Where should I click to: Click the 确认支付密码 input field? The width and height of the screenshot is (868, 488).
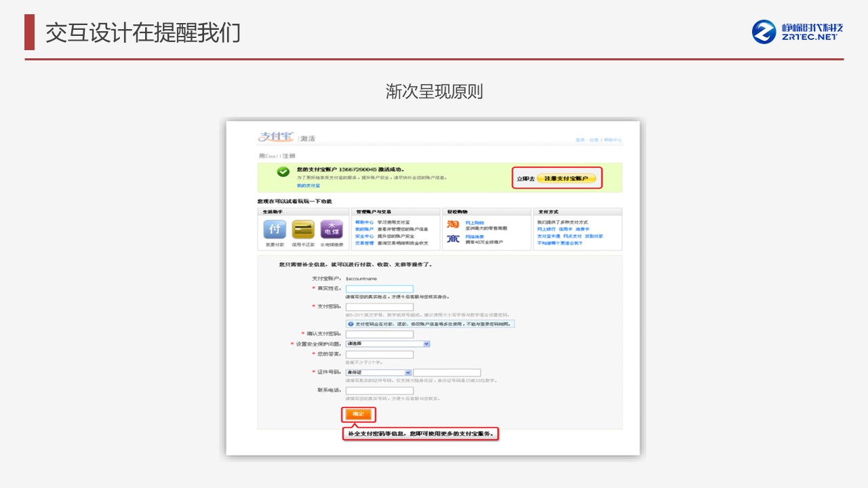[379, 334]
